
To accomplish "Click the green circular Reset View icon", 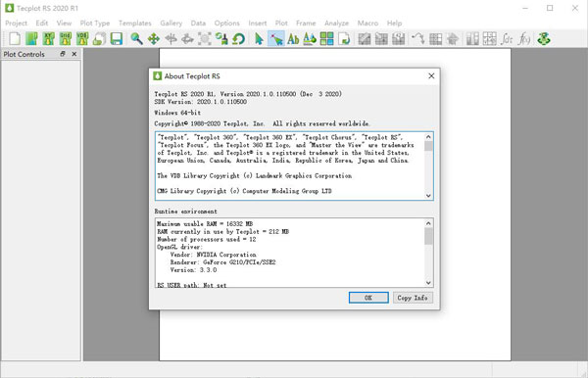I will 238,38.
